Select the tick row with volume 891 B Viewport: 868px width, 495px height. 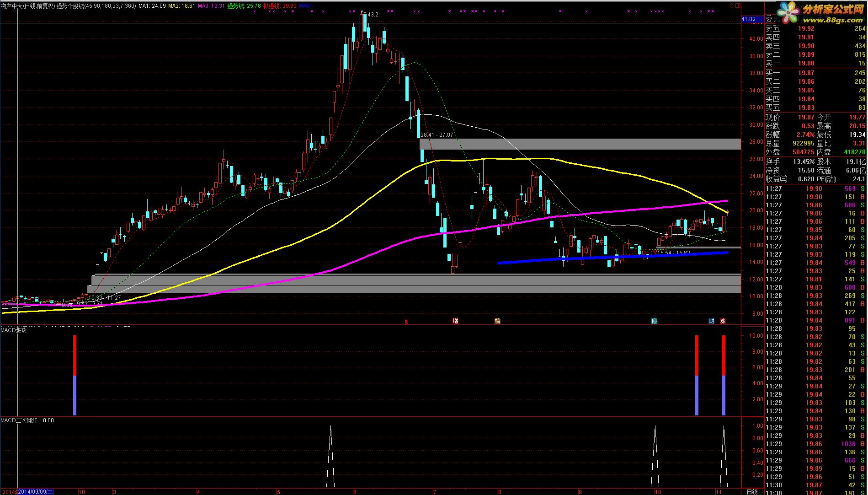pos(816,320)
